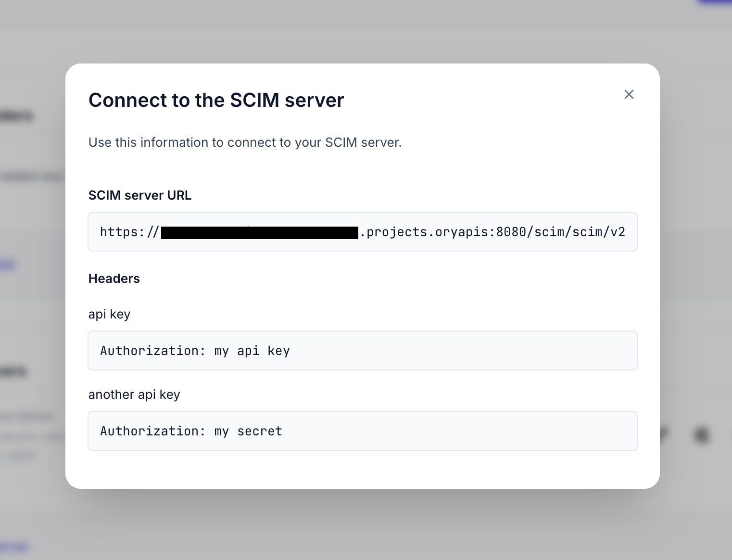Close the Connect to SCIM server dialog
732x560 pixels.
pos(629,94)
